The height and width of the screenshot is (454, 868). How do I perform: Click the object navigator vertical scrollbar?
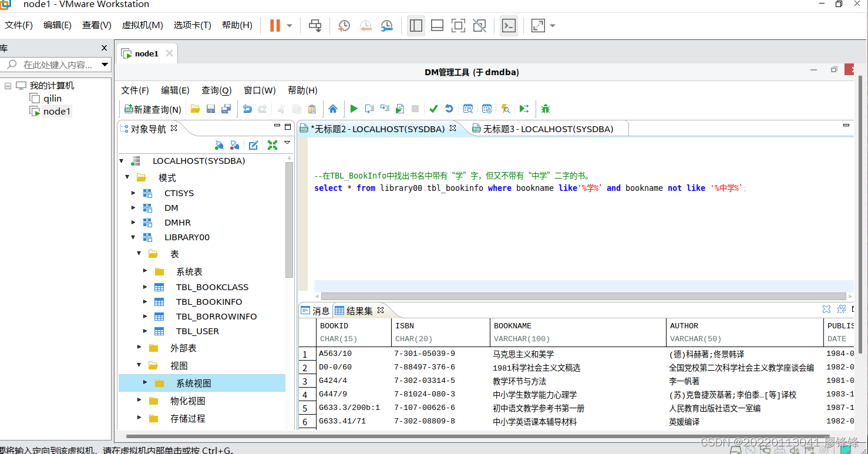point(289,219)
